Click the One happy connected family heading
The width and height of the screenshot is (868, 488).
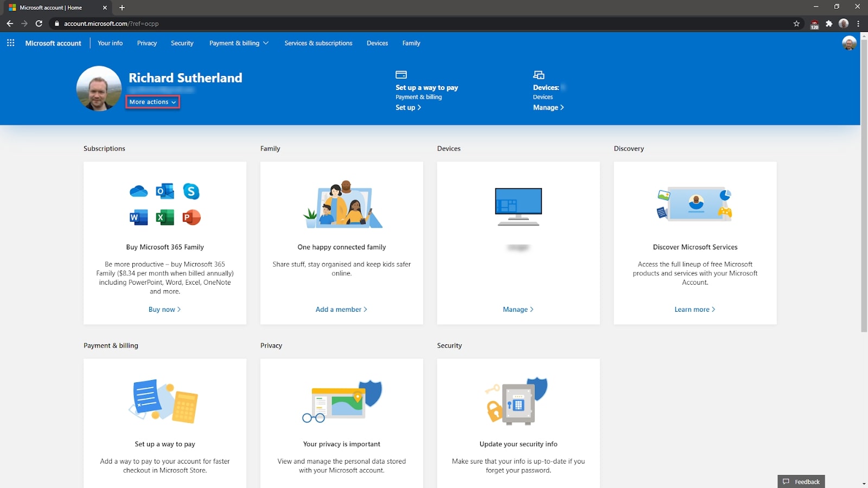342,247
